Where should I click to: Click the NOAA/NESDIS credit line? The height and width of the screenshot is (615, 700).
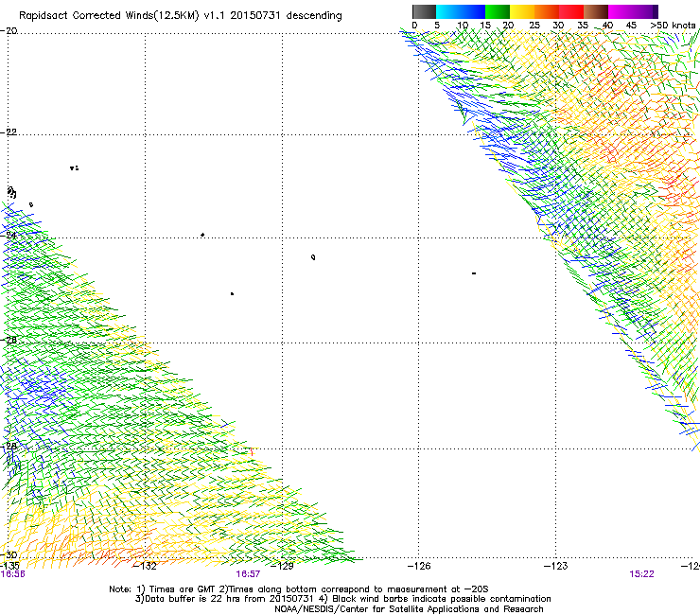(x=409, y=609)
